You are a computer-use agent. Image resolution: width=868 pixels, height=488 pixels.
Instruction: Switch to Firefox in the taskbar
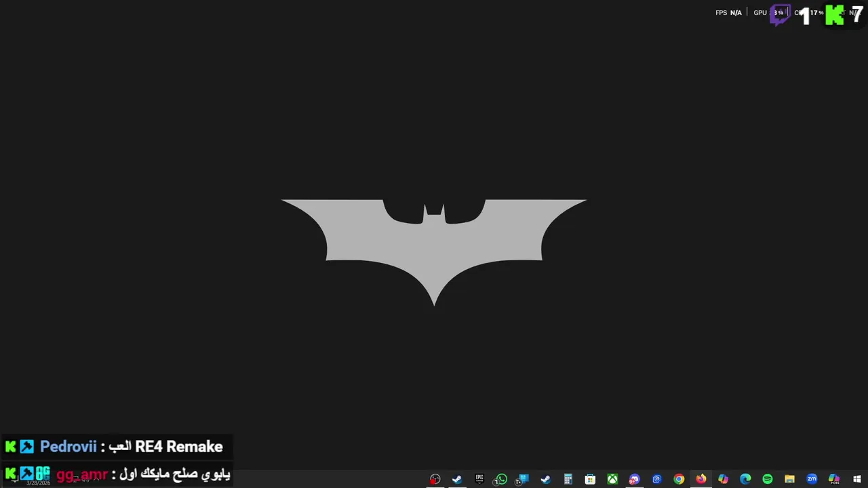click(x=701, y=479)
